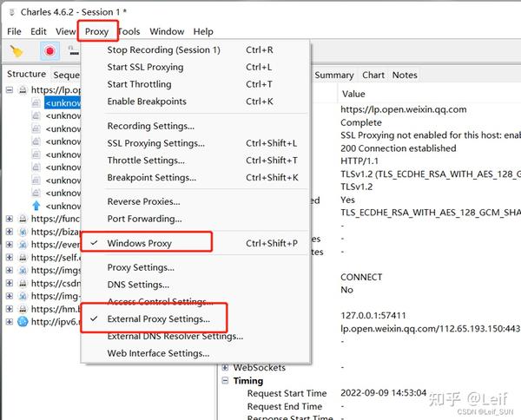Switch to the Summary tab
521x420 pixels.
click(334, 75)
